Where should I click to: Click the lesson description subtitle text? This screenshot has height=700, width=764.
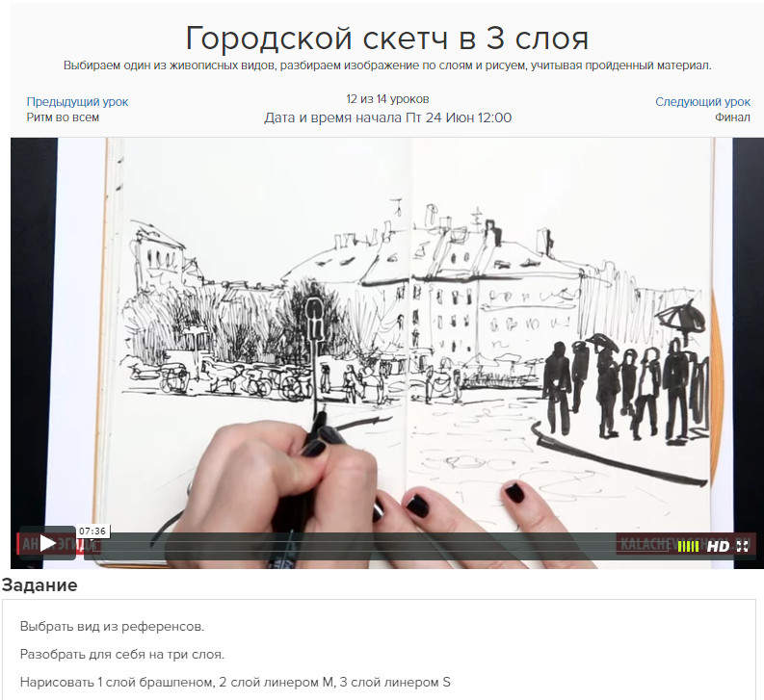tap(387, 65)
